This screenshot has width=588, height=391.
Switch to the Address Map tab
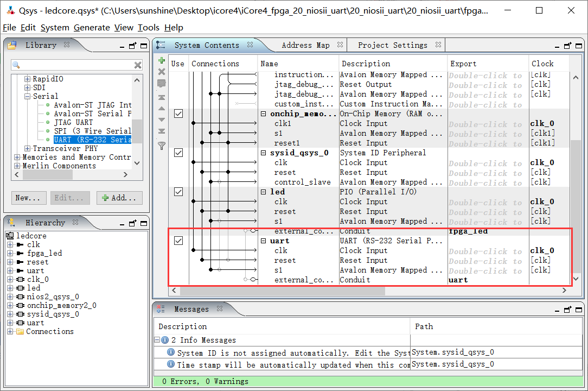305,45
